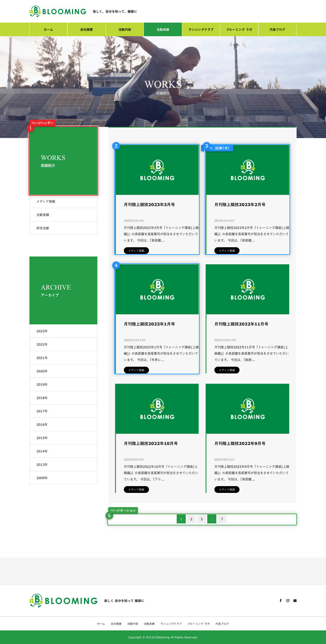Open the 研究活動 sidebar category

click(63, 228)
